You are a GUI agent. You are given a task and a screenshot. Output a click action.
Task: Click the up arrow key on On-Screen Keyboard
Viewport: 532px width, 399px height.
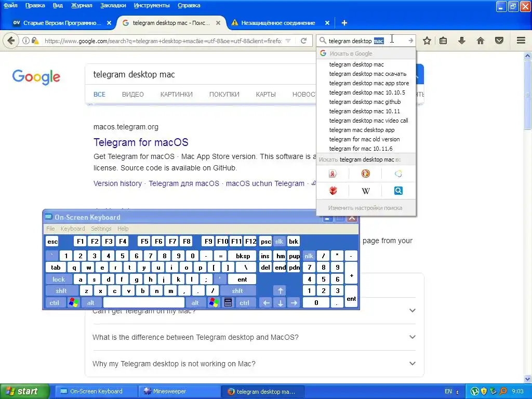pyautogui.click(x=280, y=291)
